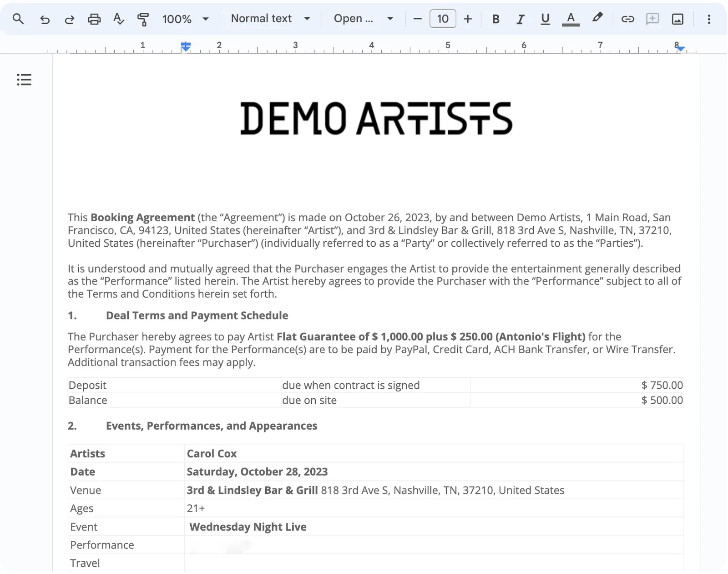Click the left indent marker on ruler
This screenshot has width=728, height=574.
[x=186, y=46]
